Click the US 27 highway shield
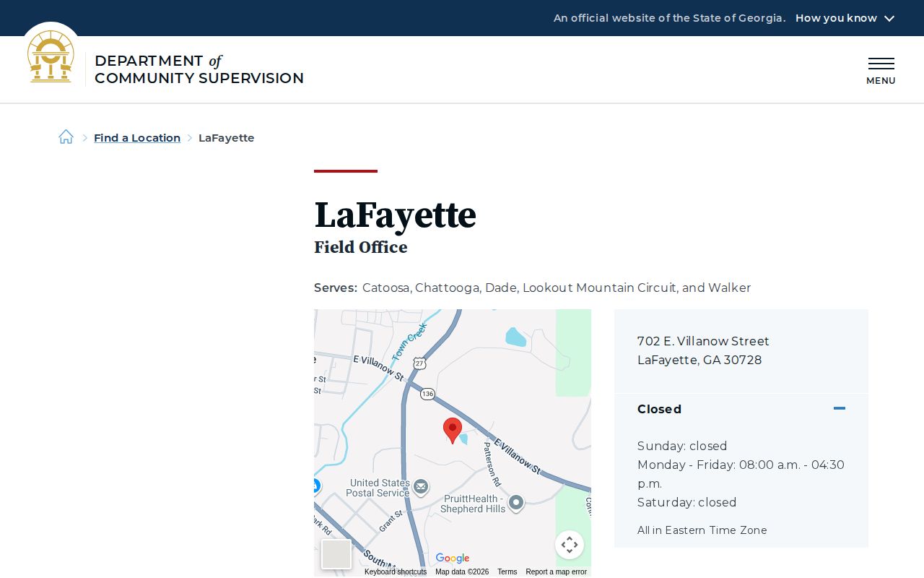The image size is (924, 578). [420, 363]
